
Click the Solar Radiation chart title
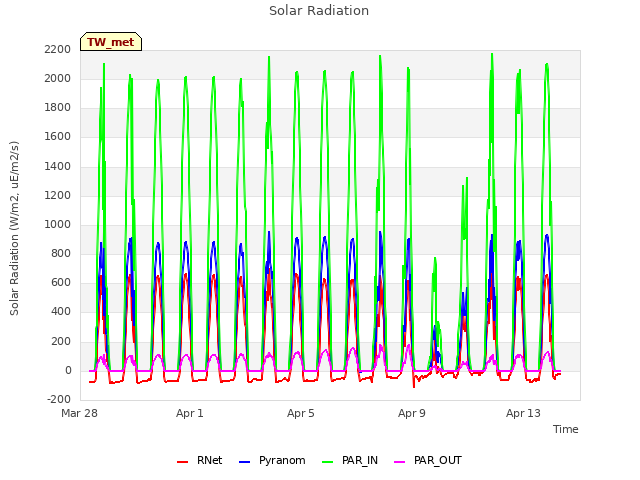[x=319, y=11]
